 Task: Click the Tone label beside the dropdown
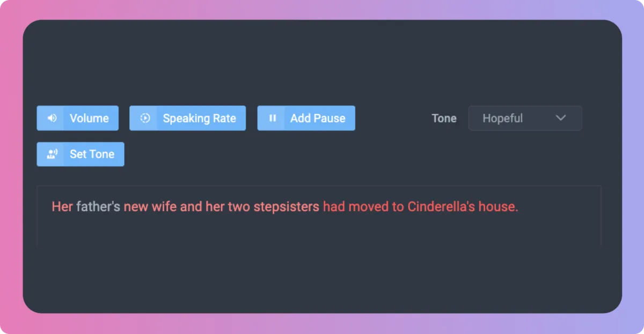[444, 118]
